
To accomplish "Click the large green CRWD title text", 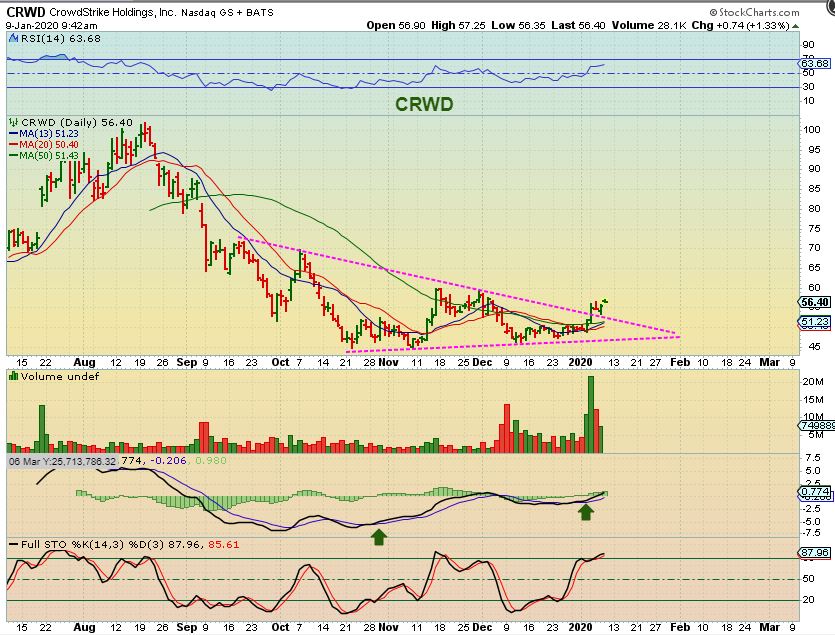I will coord(424,104).
